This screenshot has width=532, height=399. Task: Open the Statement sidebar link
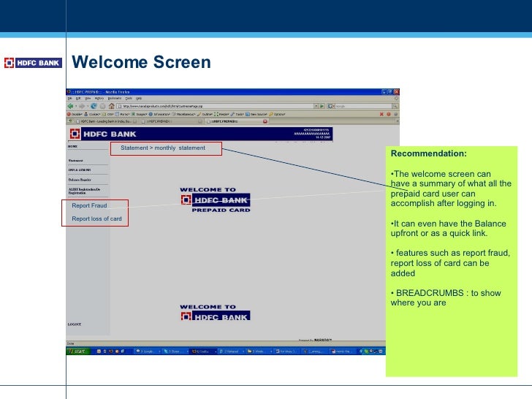pos(76,161)
